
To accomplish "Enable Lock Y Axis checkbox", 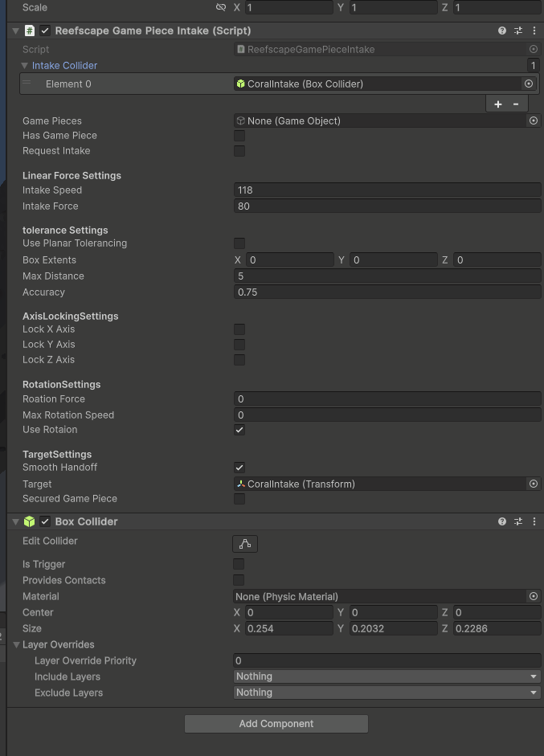I will pyautogui.click(x=239, y=345).
